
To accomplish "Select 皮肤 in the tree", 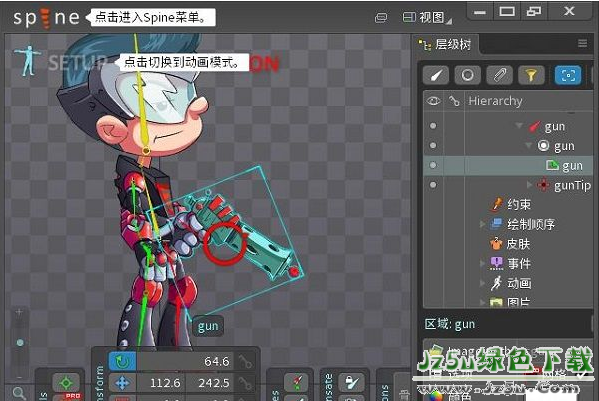I will pos(510,244).
